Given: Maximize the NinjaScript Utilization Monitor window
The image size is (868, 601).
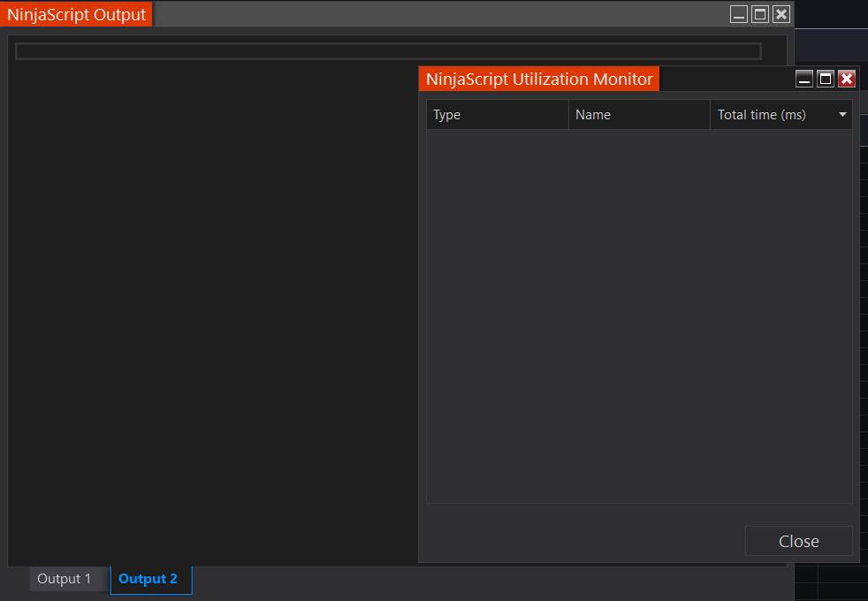Looking at the screenshot, I should (x=826, y=80).
